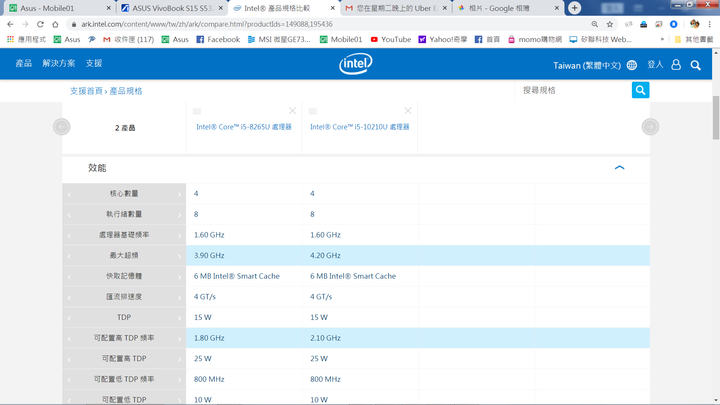
Task: Open 矽聯科技 Web bookmark
Action: [x=601, y=39]
